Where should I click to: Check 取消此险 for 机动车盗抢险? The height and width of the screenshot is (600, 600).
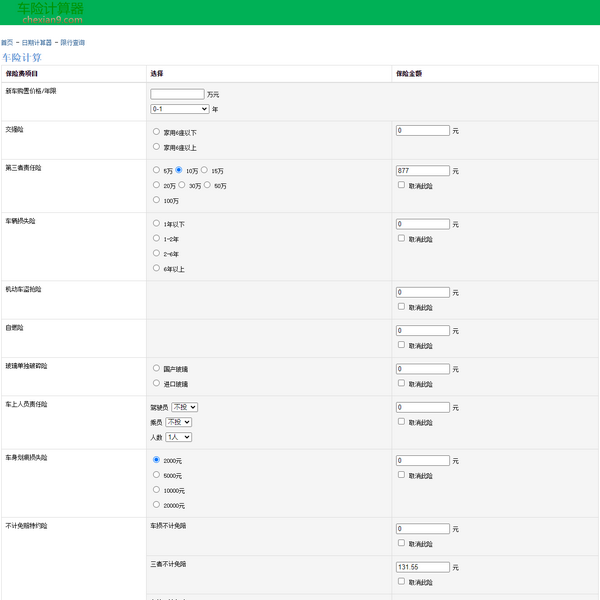[x=401, y=306]
